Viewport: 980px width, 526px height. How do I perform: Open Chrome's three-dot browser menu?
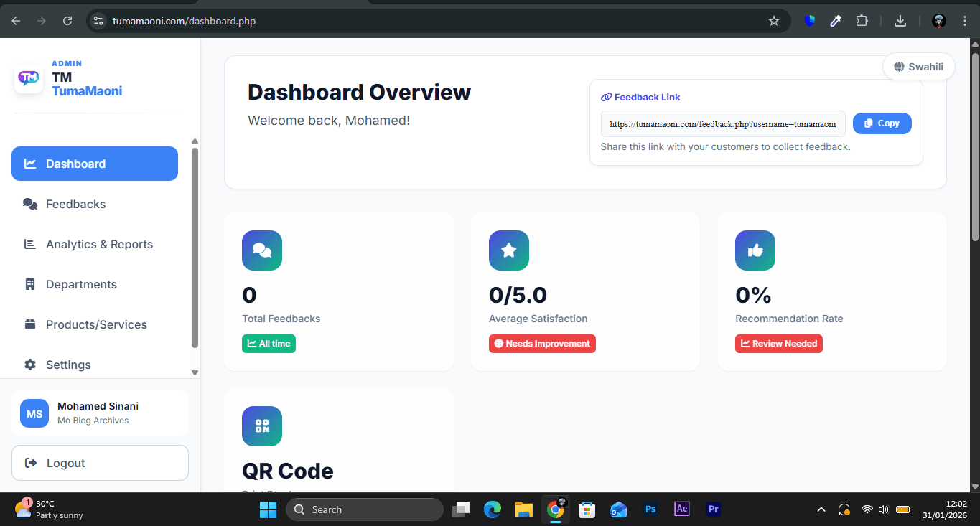pos(964,21)
